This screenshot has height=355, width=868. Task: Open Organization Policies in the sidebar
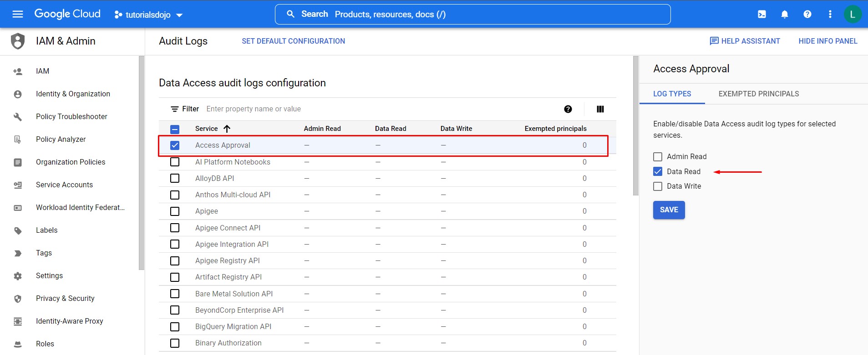click(71, 162)
